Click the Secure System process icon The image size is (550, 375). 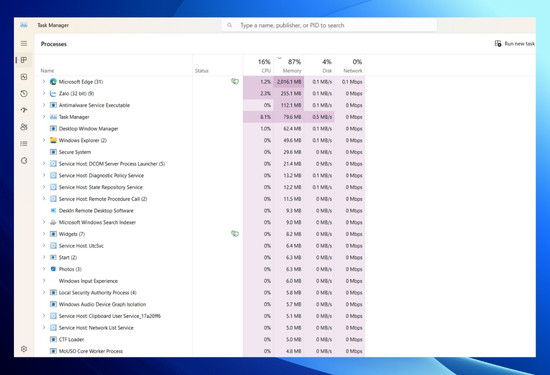53,152
